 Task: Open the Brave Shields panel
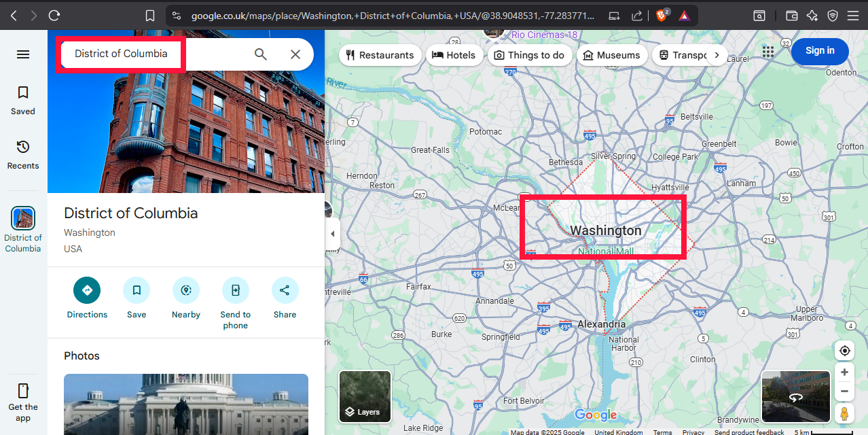pyautogui.click(x=663, y=15)
